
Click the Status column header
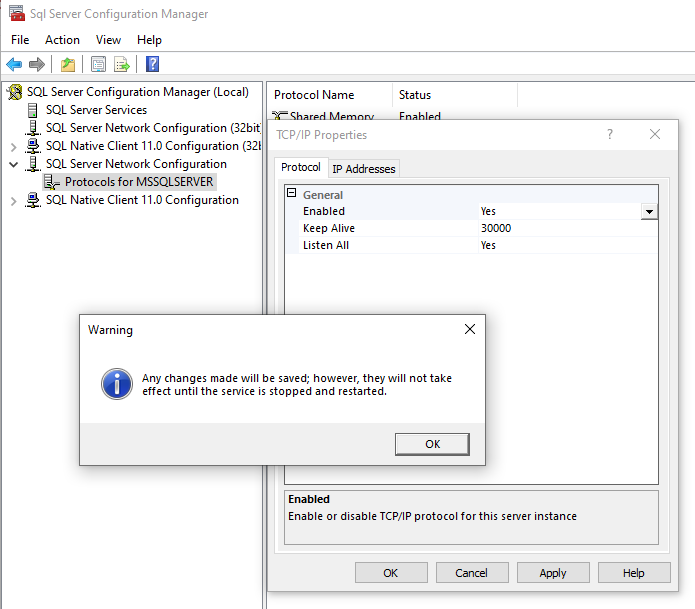coord(455,95)
